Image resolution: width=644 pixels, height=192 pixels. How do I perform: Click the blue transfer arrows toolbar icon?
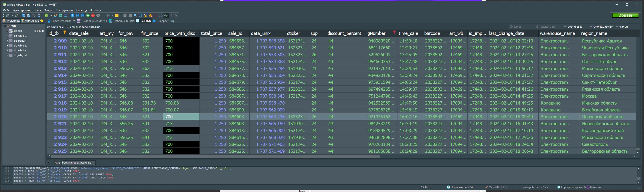pyautogui.click(x=65, y=15)
